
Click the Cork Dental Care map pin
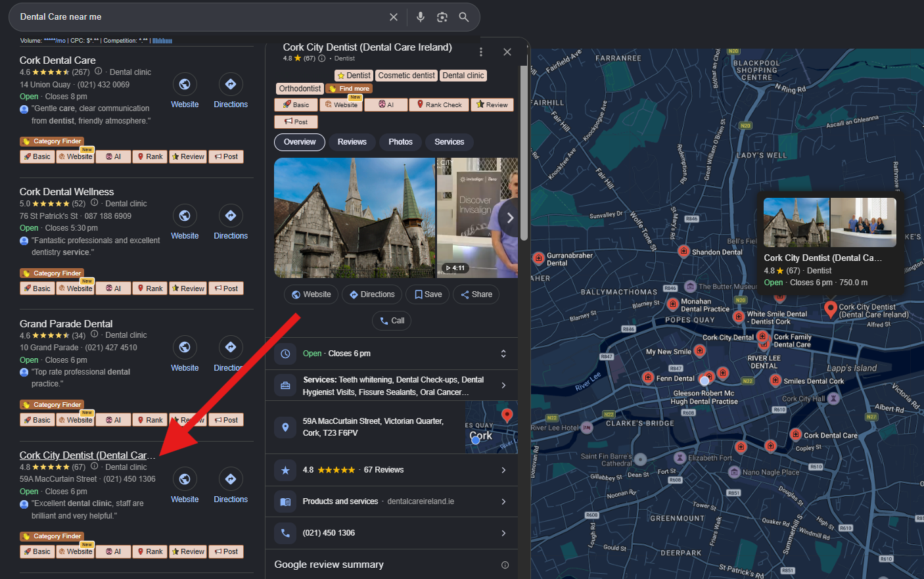[x=795, y=434]
